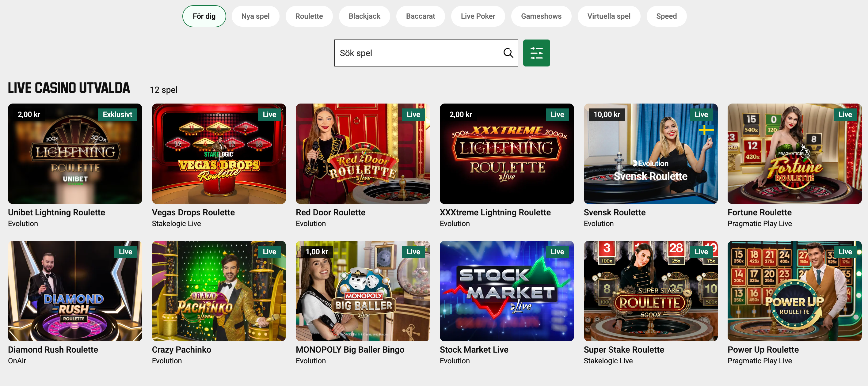Select the Virtuella spel tab
The height and width of the screenshot is (386, 868).
(x=608, y=16)
